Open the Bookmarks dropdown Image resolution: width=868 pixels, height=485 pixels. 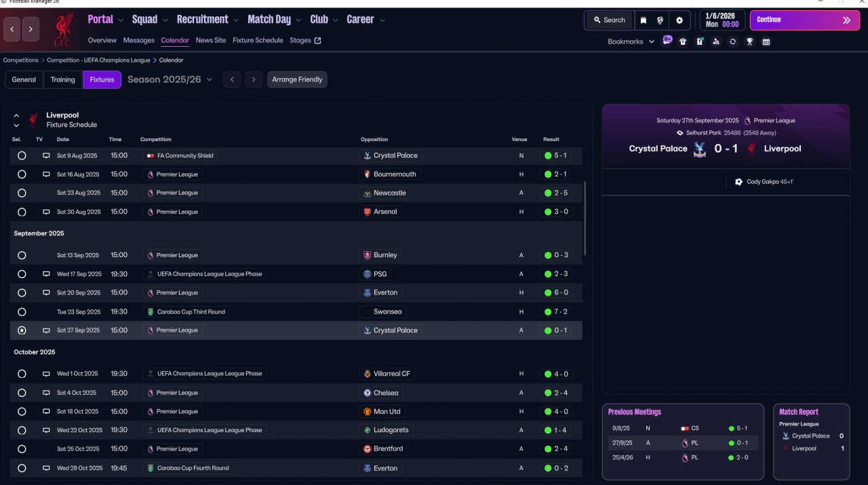pyautogui.click(x=631, y=41)
